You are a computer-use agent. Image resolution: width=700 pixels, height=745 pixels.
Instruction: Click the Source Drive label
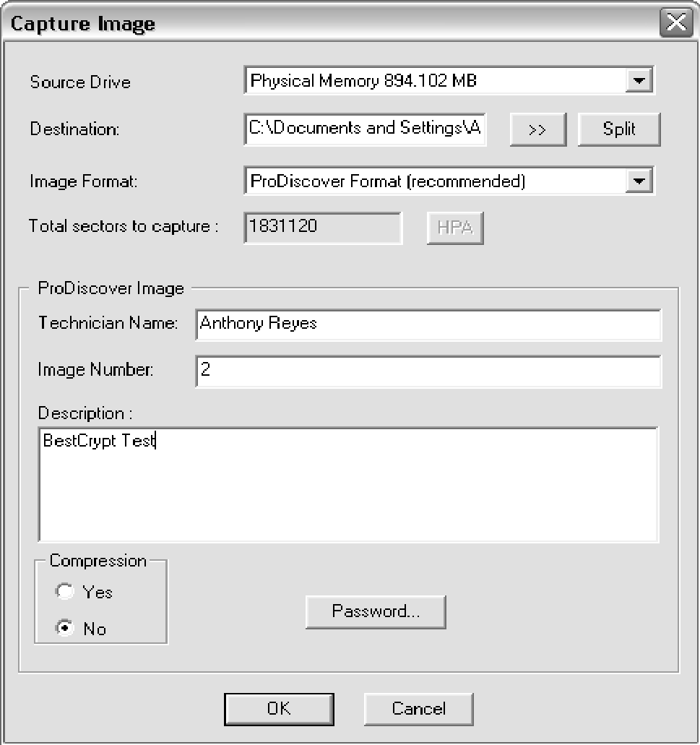[80, 82]
